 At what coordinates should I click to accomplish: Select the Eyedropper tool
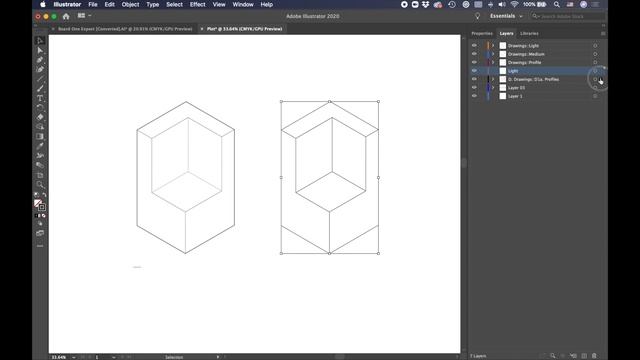(x=40, y=146)
